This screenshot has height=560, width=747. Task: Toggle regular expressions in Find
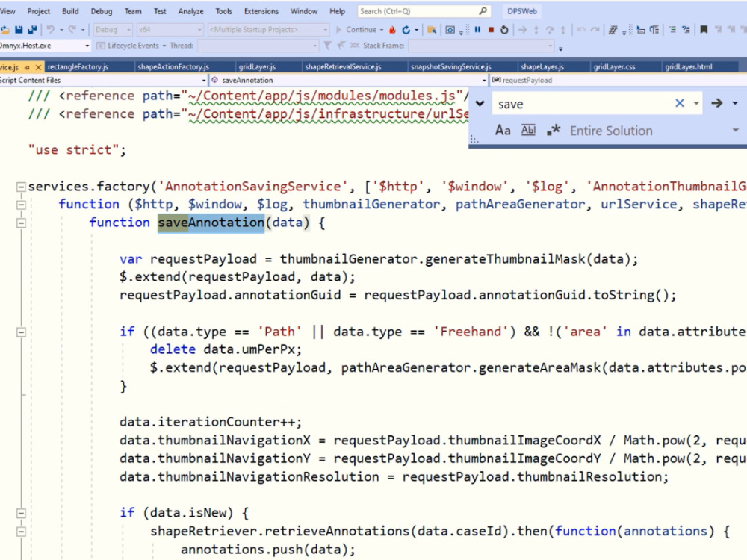tap(553, 130)
